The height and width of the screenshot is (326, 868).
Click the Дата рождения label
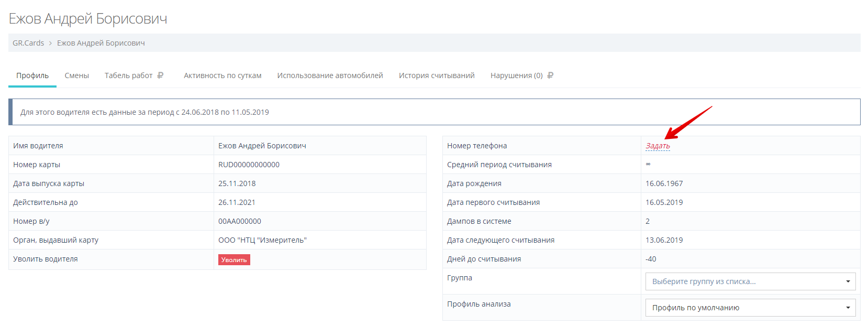point(474,183)
